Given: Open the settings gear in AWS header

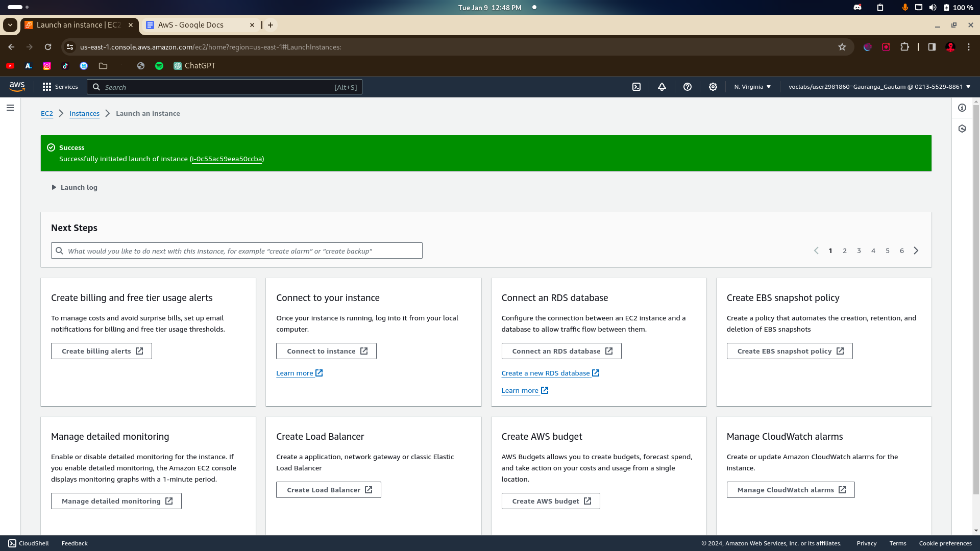Looking at the screenshot, I should [713, 87].
